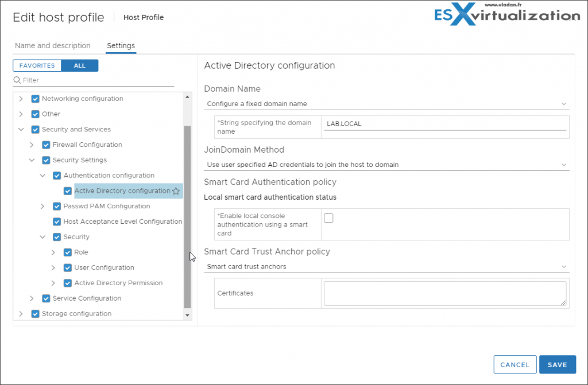The image size is (588, 385).
Task: Uncheck the Passwd PAM Configuration checkbox
Action: pyautogui.click(x=56, y=206)
